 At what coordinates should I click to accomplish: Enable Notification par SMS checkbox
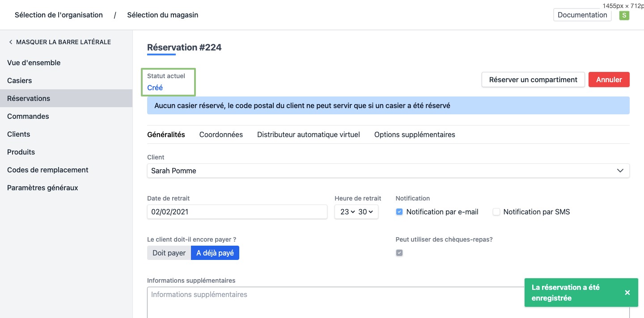click(x=496, y=212)
